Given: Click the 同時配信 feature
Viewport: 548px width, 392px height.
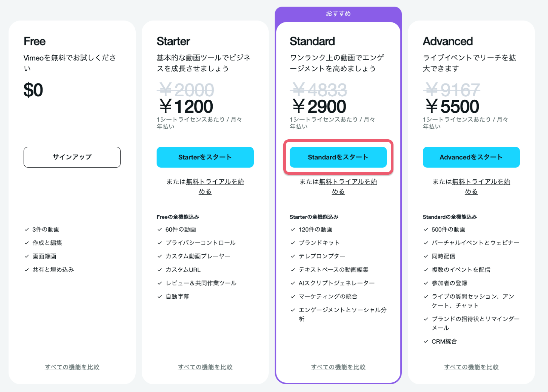Looking at the screenshot, I should click(443, 256).
